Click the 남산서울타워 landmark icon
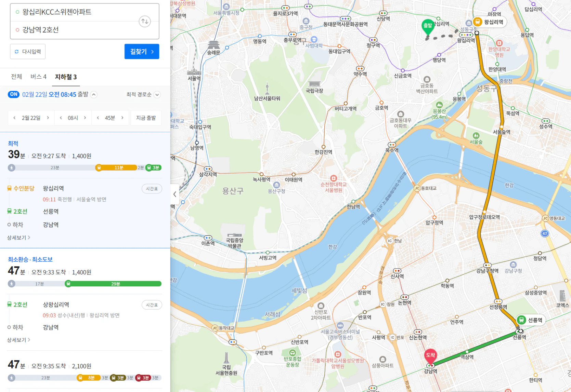 click(267, 89)
